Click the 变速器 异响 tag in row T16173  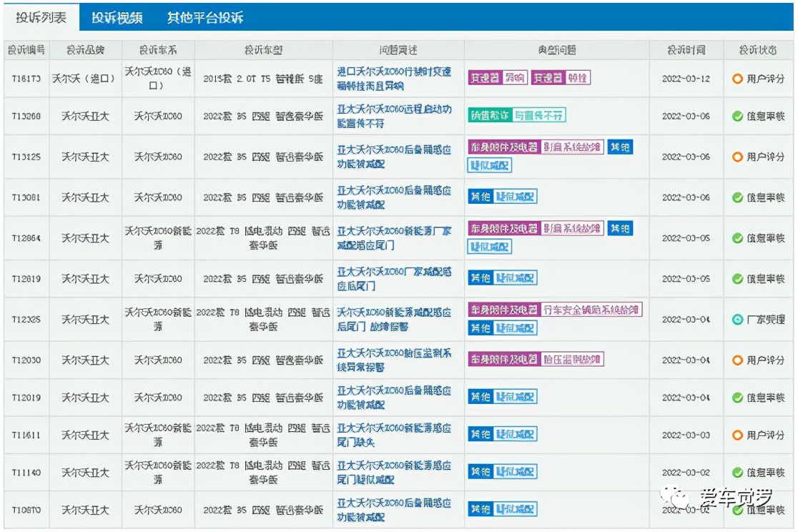(x=497, y=78)
